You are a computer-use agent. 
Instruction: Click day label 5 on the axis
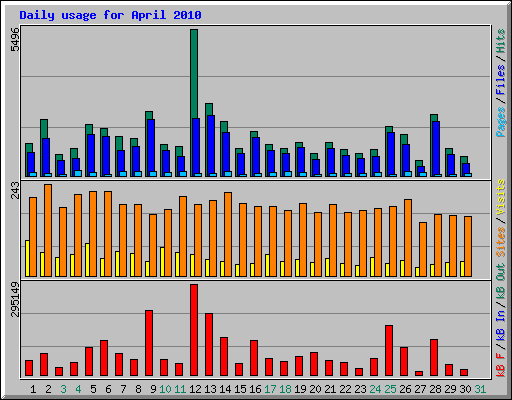coord(93,389)
